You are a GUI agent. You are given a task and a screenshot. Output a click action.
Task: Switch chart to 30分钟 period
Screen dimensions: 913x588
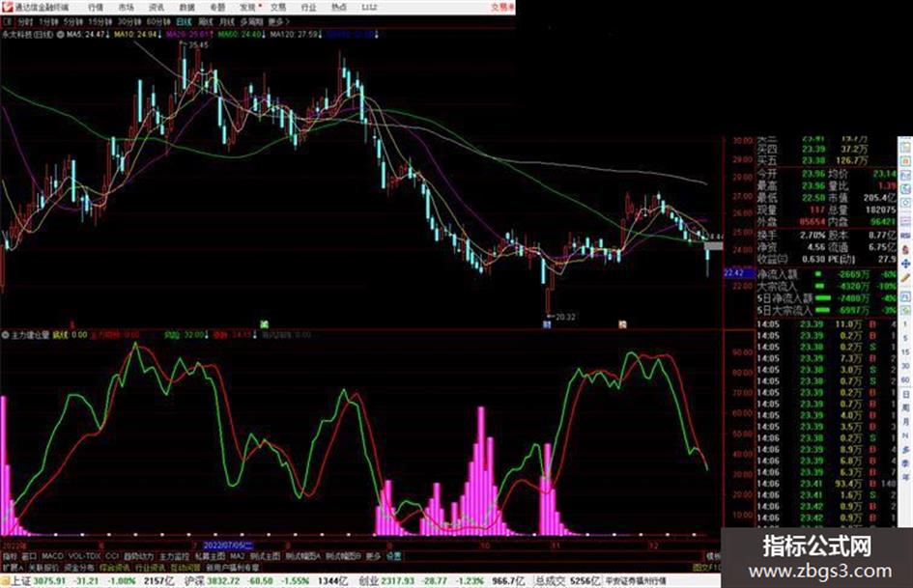coord(128,22)
